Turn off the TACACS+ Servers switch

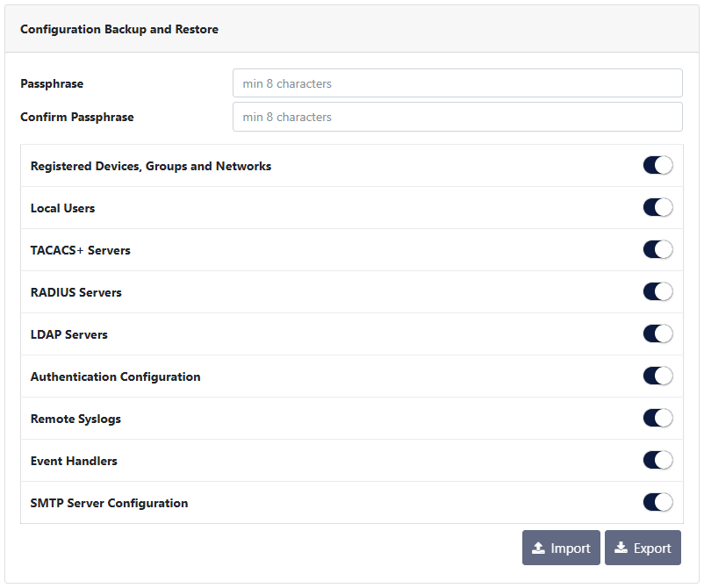(657, 249)
